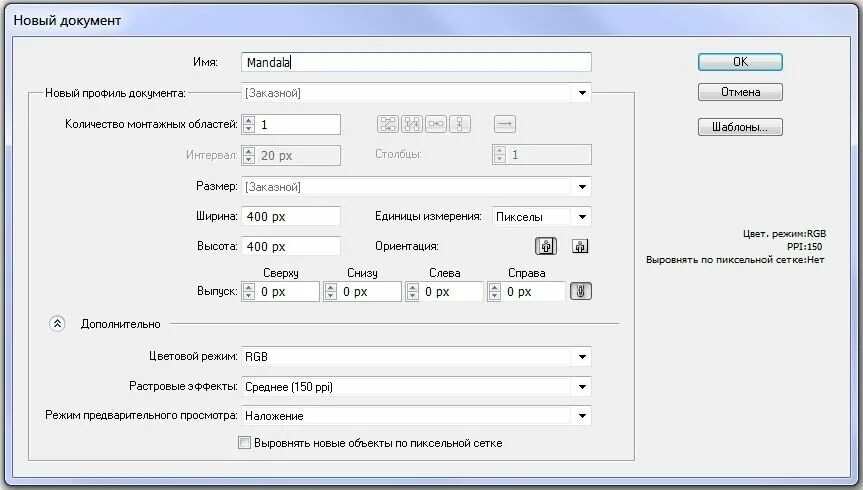Open the Растровые эффекты dropdown
The height and width of the screenshot is (490, 863).
point(416,386)
